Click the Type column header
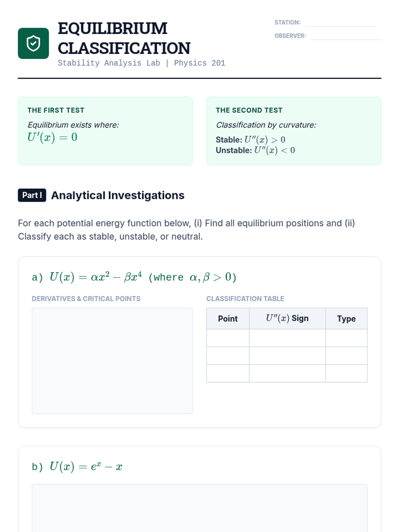The width and height of the screenshot is (399, 532). pyautogui.click(x=346, y=319)
